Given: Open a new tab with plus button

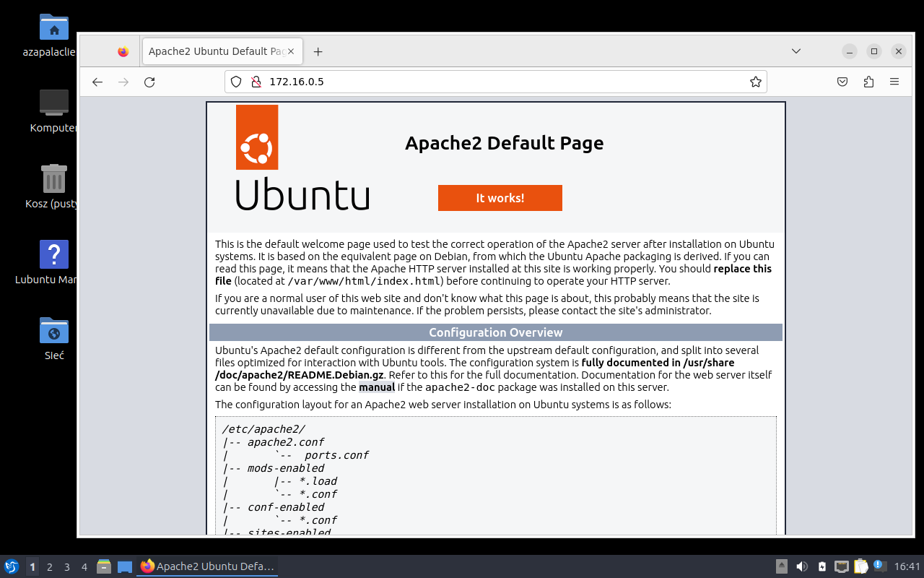Looking at the screenshot, I should tap(318, 51).
